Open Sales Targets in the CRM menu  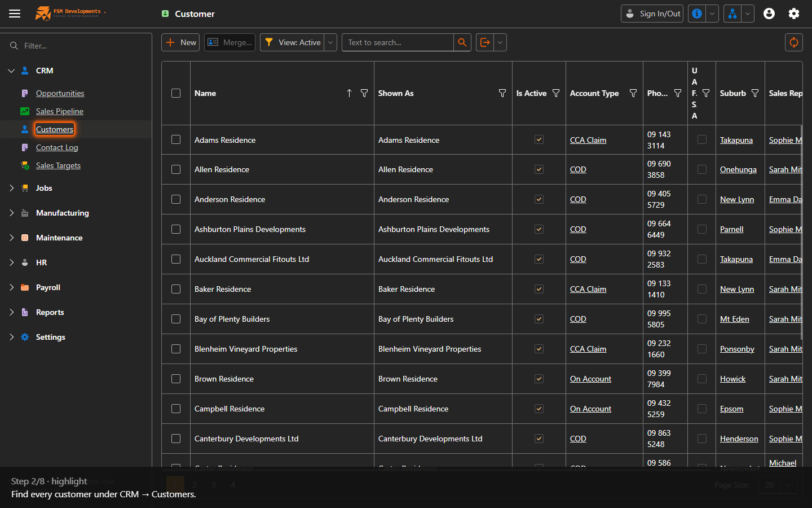click(58, 165)
